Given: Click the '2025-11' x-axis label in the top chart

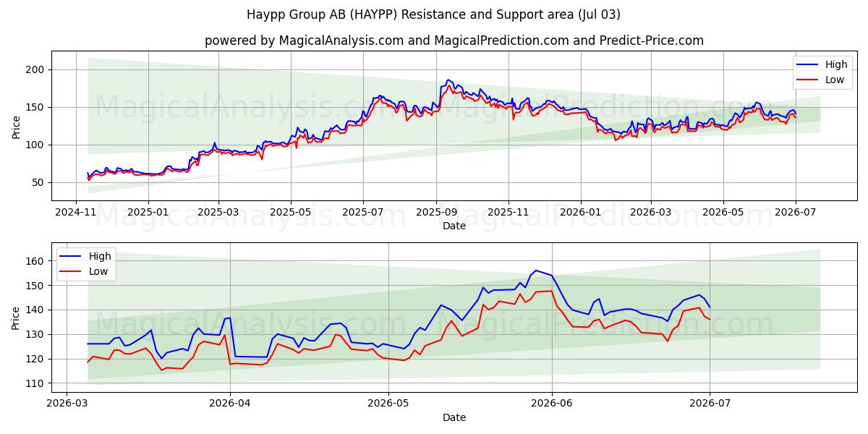Looking at the screenshot, I should coord(508,213).
